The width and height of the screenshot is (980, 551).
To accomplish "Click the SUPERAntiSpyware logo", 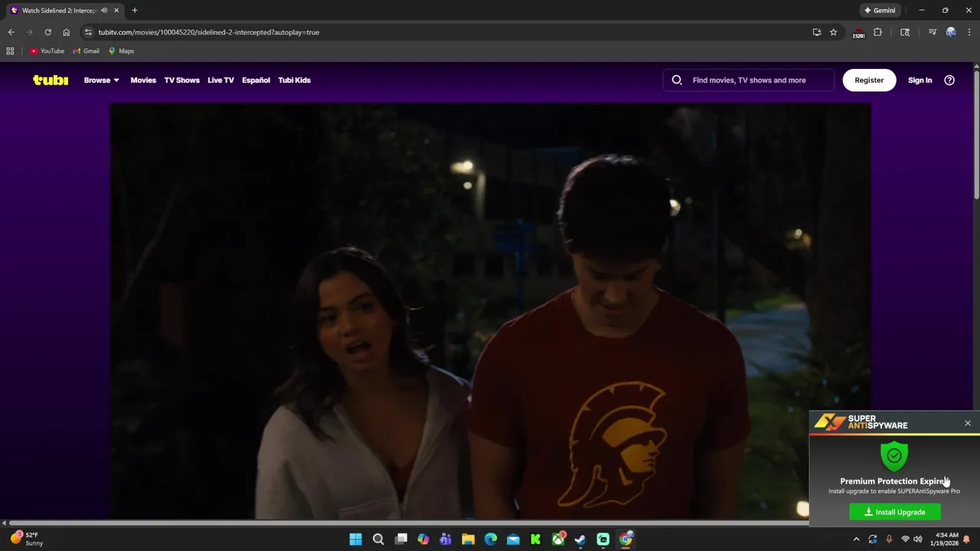I will [861, 422].
